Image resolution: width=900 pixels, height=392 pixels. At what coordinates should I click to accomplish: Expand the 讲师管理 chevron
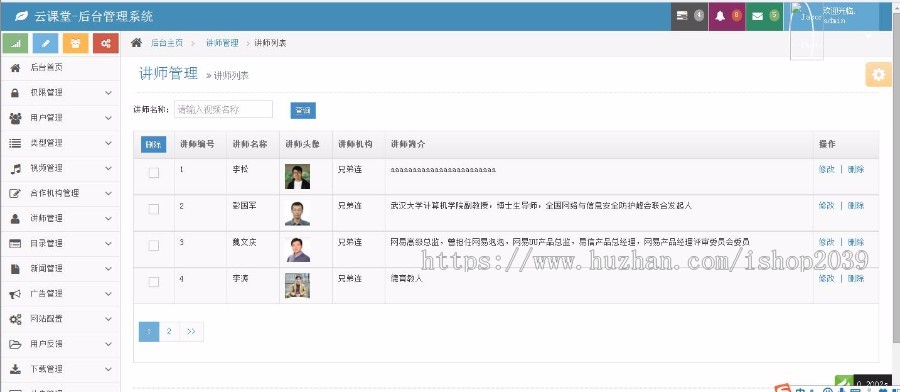(108, 218)
